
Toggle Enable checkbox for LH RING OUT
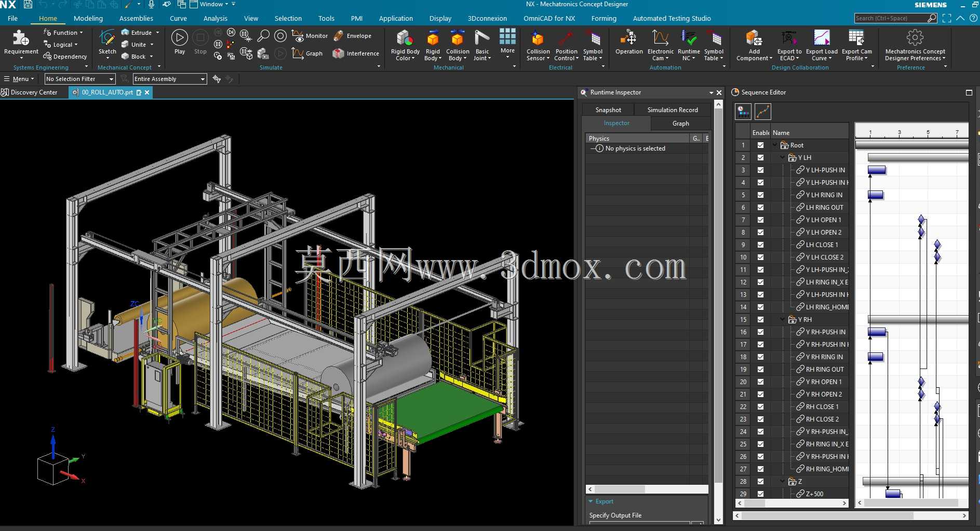pos(760,208)
